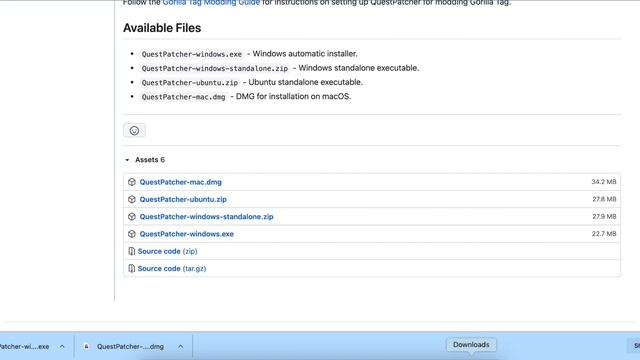Click package icon next to QuestPatcher-ubuntu.zip
This screenshot has height=360, width=640.
(x=131, y=199)
